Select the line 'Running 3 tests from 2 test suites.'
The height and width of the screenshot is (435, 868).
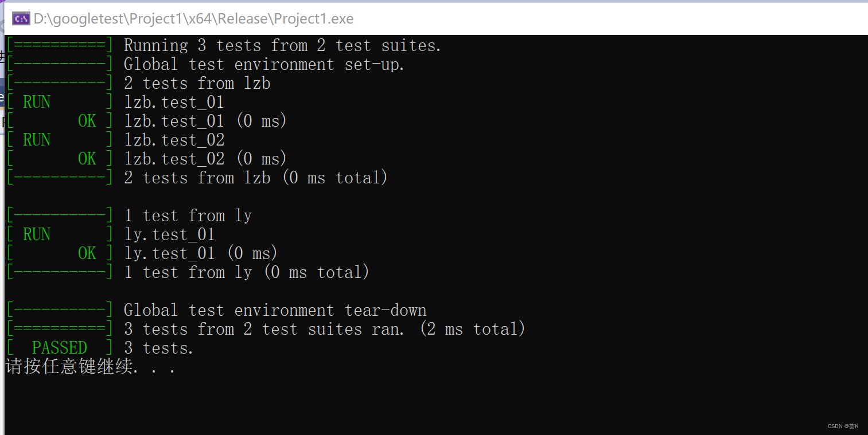tap(283, 45)
